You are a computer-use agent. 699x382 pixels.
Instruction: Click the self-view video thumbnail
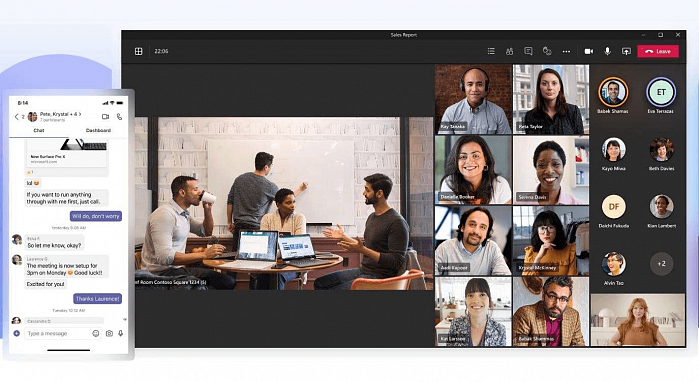pyautogui.click(x=638, y=320)
